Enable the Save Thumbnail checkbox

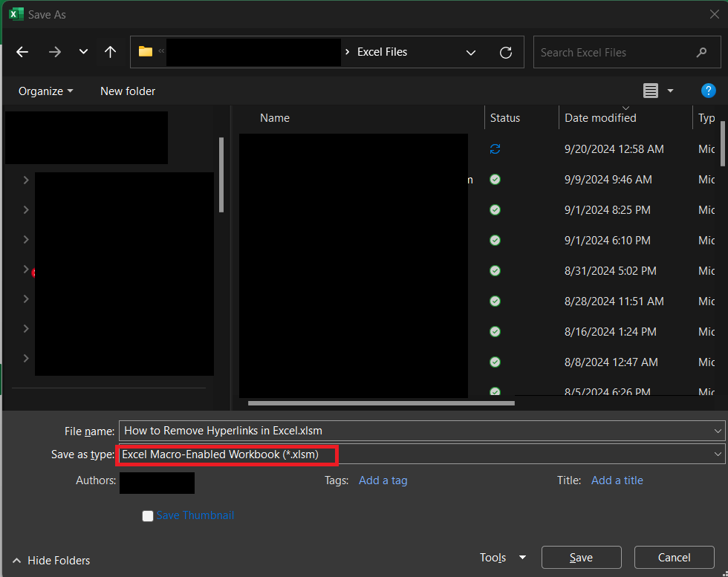point(148,516)
